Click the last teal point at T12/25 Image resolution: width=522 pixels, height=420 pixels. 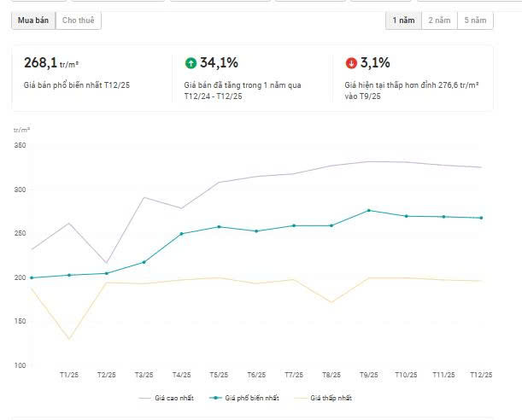tap(481, 218)
